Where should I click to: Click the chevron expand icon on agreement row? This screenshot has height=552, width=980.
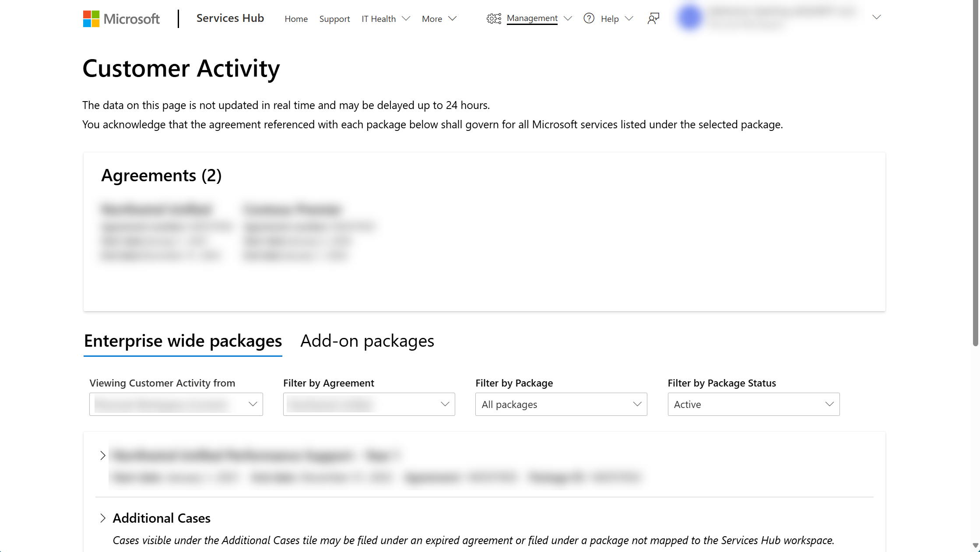point(102,456)
